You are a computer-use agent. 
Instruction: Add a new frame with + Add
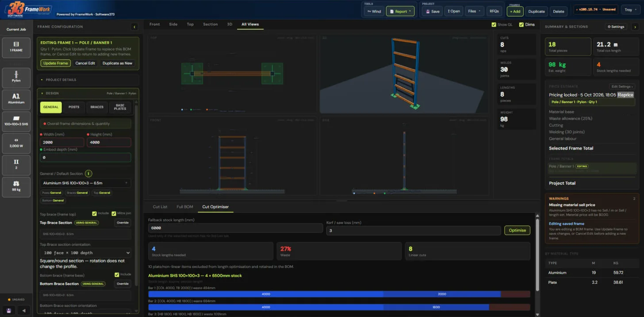515,11
